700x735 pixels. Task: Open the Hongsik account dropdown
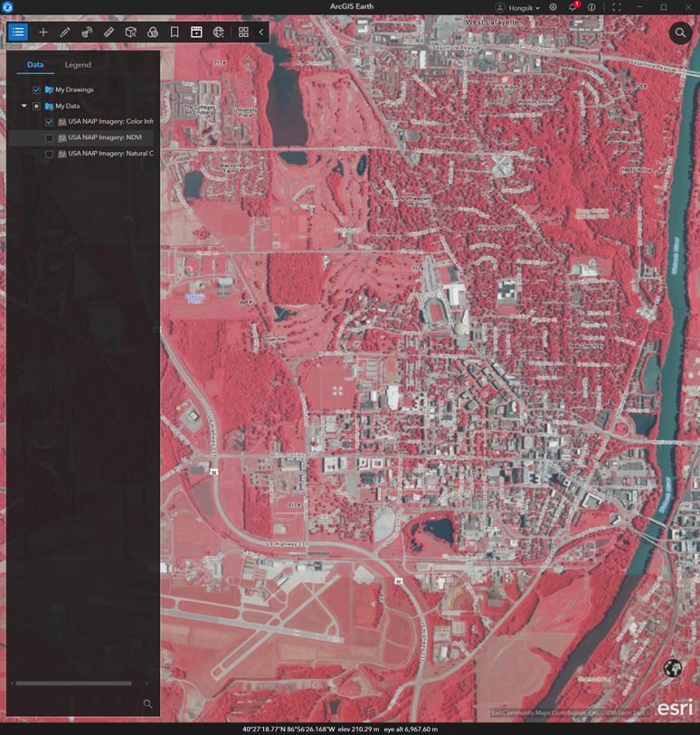pos(525,8)
